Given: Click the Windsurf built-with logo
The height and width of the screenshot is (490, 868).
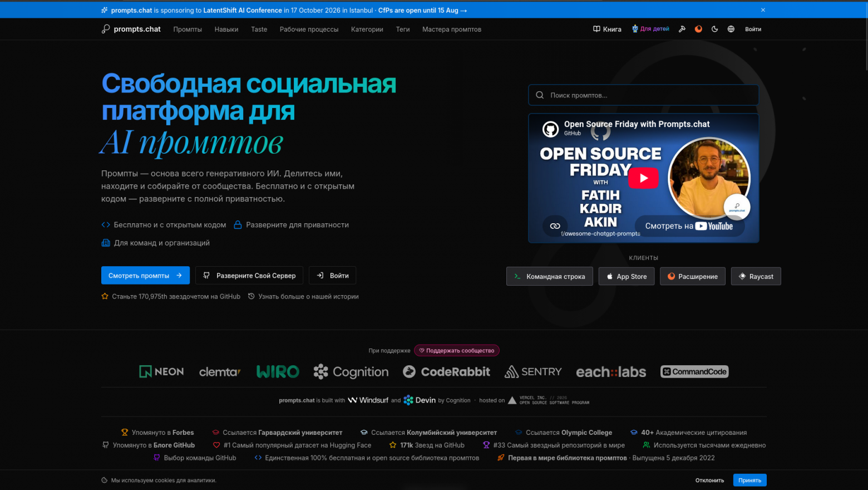Looking at the screenshot, I should point(368,400).
